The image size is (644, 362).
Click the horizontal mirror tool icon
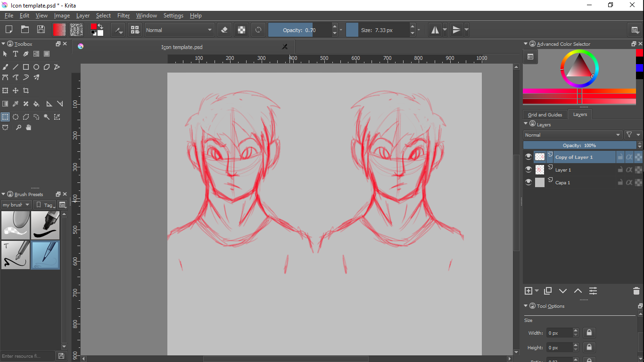point(435,30)
